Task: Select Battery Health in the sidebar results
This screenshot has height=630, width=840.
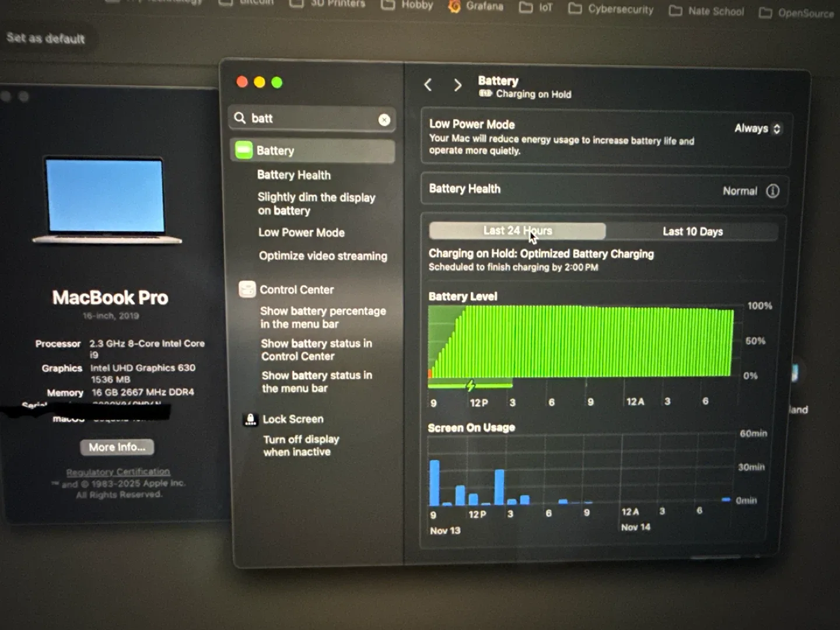Action: pos(293,175)
